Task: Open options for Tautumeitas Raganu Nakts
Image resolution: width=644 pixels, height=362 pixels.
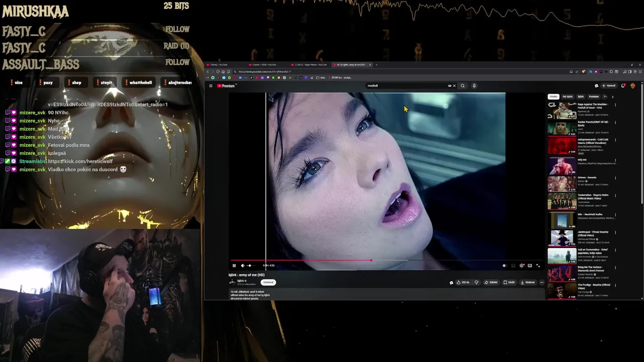Action: pos(615,196)
